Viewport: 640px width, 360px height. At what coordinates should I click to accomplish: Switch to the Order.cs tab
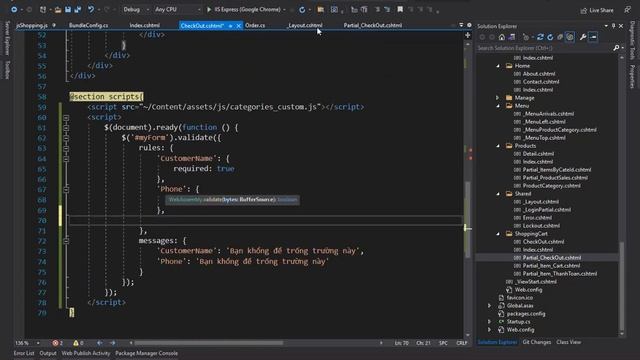(x=255, y=25)
